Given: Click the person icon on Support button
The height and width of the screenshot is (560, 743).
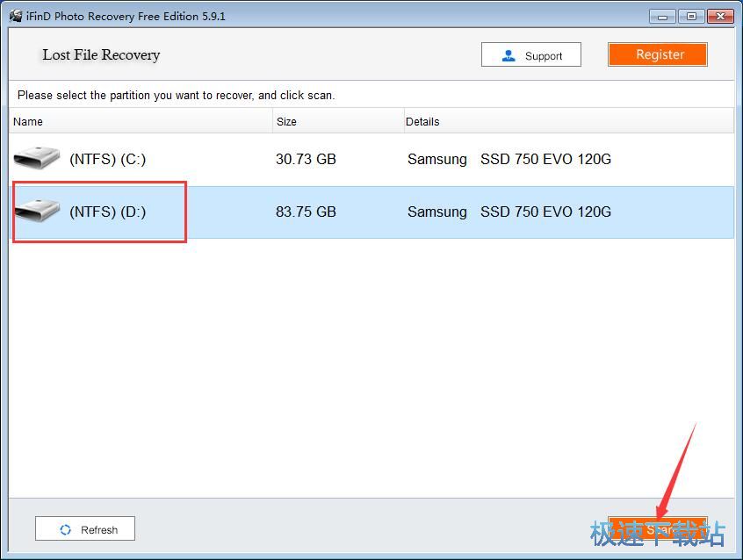Looking at the screenshot, I should coord(509,55).
